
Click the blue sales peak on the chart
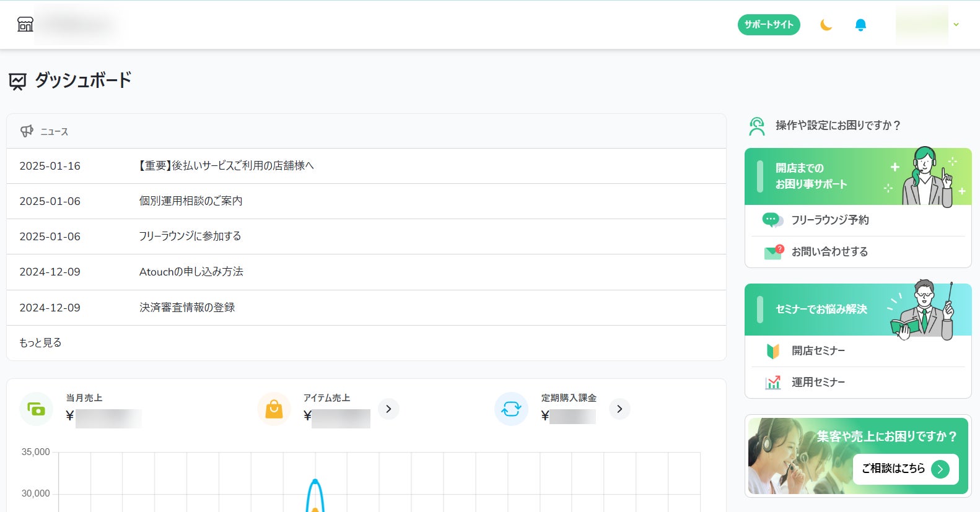315,482
